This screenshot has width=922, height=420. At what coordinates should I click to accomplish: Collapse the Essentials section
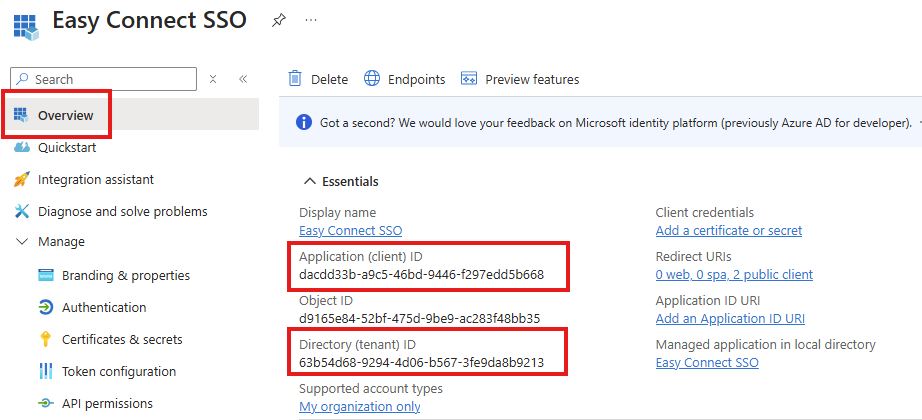point(309,181)
